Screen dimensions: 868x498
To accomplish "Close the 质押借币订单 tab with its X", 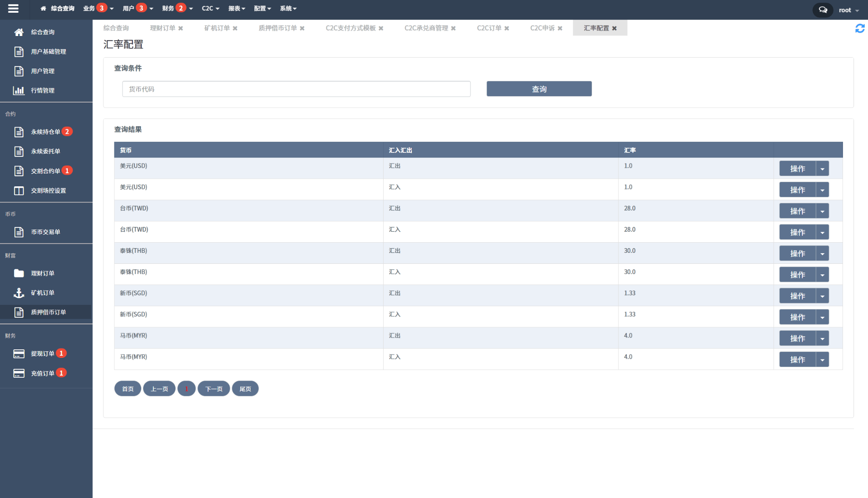I will [302, 28].
